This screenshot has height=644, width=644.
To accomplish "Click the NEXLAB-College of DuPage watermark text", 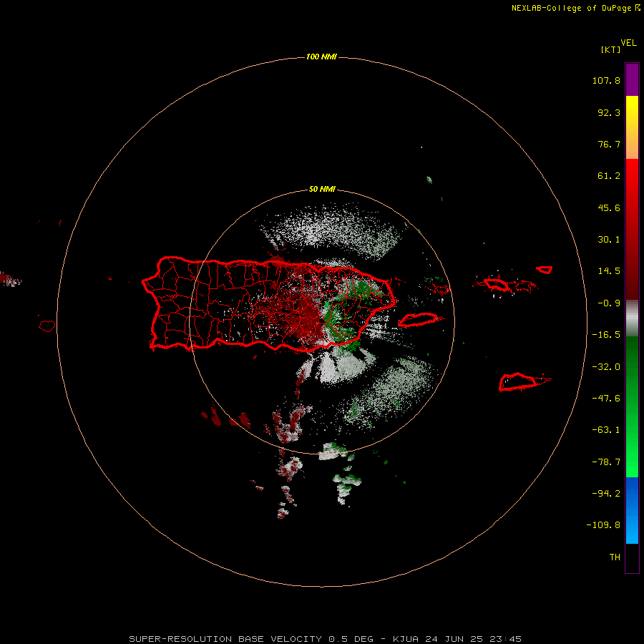I will pyautogui.click(x=575, y=8).
